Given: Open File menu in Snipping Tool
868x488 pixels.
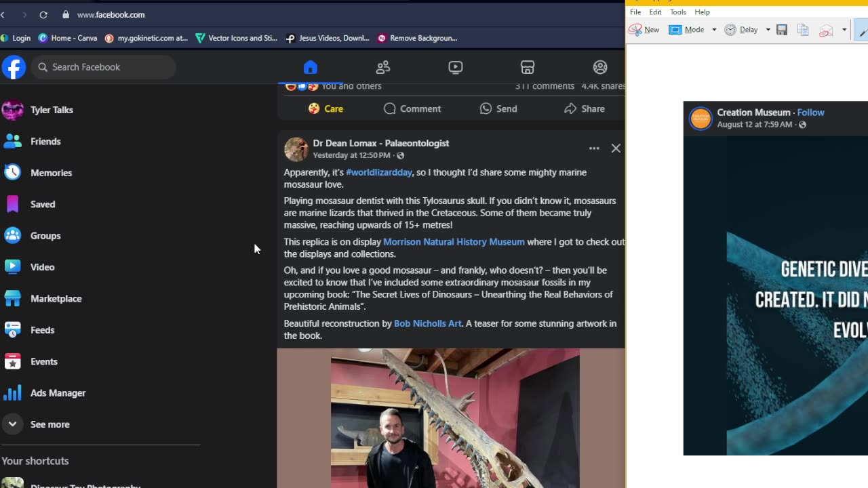Looking at the screenshot, I should (635, 12).
